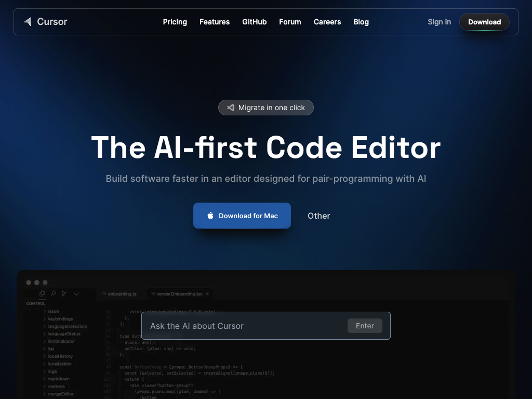Viewport: 532px width, 399px height.
Task: Click the 'The AI-first Code Editor' headline
Action: [x=265, y=147]
